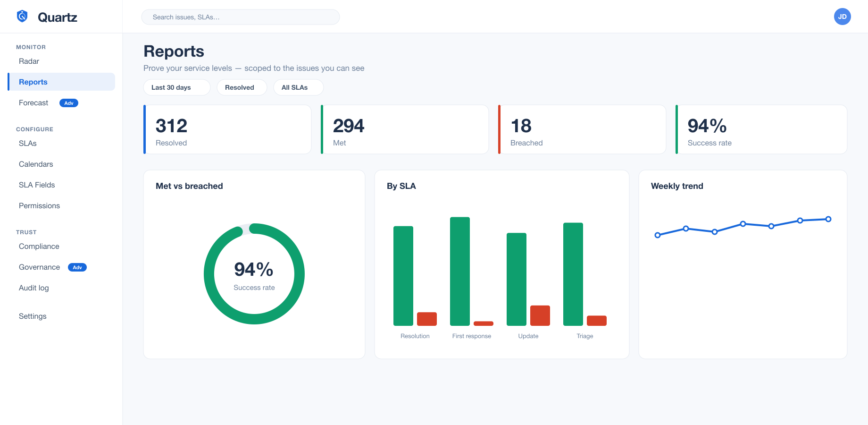This screenshot has width=868, height=425.
Task: Select Reports in the sidebar
Action: click(x=61, y=82)
